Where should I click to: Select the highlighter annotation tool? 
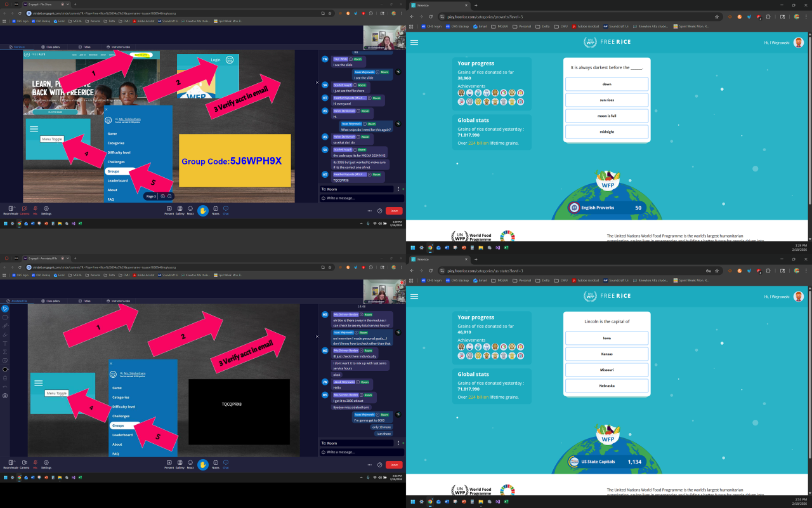coord(5,334)
